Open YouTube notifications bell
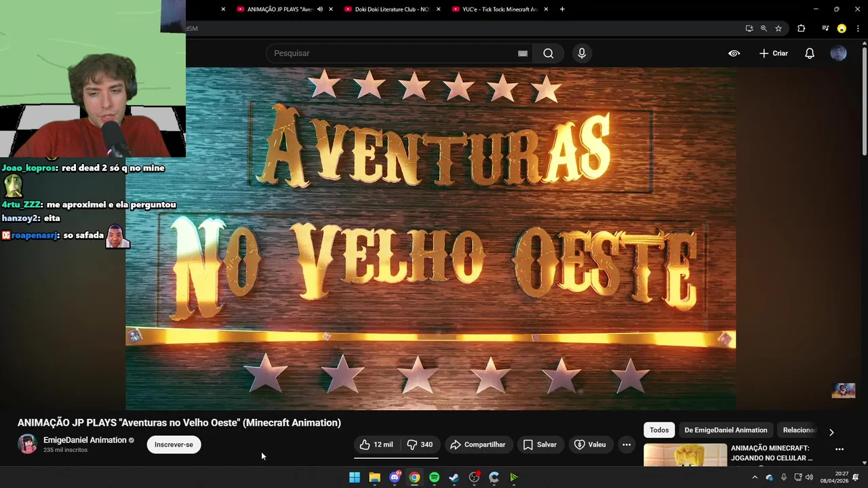This screenshot has width=868, height=488. (810, 54)
